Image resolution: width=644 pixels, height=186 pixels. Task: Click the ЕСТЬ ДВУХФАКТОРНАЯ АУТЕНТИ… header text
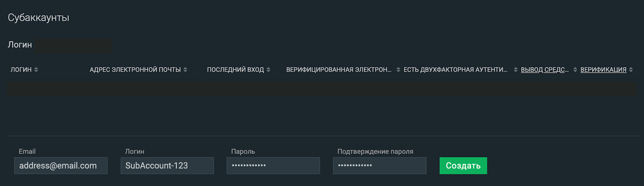(456, 69)
